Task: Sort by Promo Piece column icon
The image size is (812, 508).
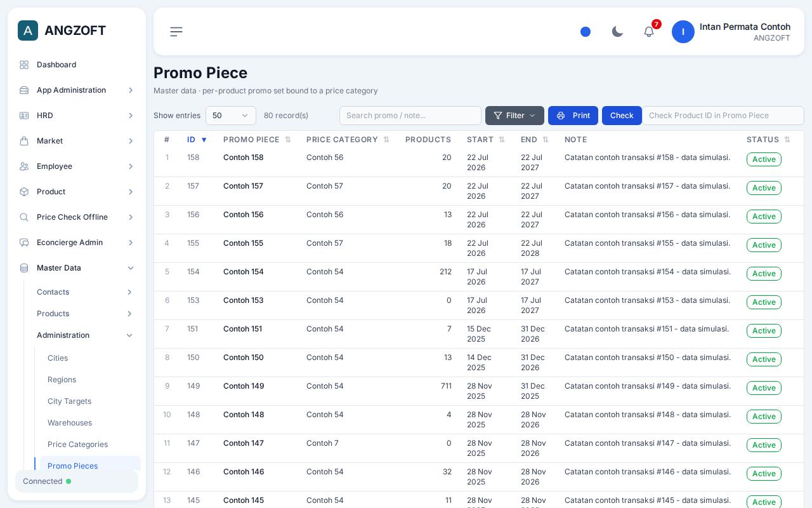Action: click(288, 140)
